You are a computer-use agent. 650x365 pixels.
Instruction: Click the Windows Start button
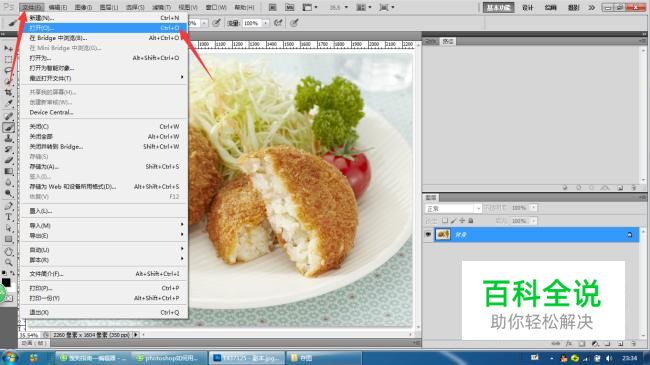tap(10, 358)
